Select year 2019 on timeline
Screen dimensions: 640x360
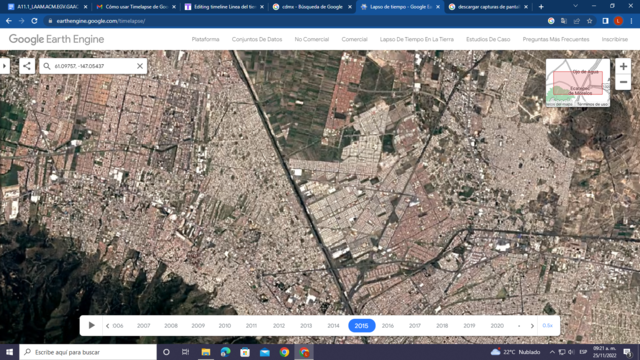pyautogui.click(x=469, y=326)
